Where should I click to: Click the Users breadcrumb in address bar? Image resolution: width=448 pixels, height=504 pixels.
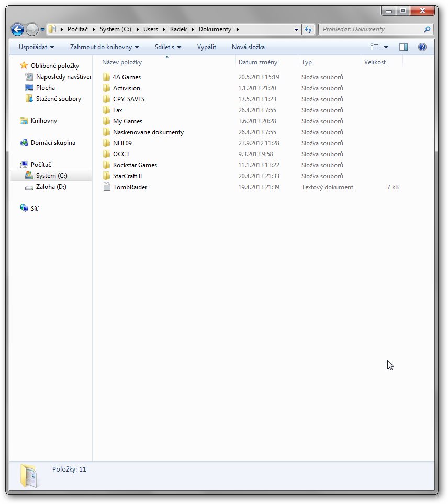(151, 29)
